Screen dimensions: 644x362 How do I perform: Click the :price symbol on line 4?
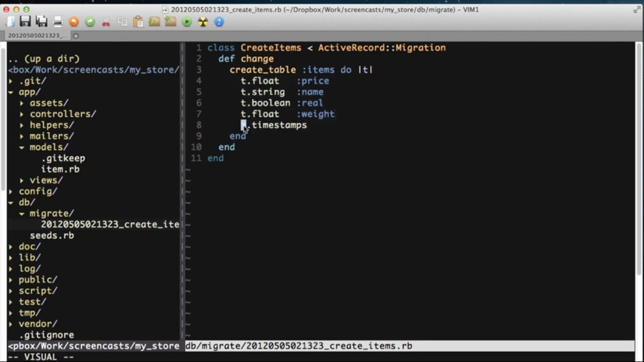coord(312,81)
